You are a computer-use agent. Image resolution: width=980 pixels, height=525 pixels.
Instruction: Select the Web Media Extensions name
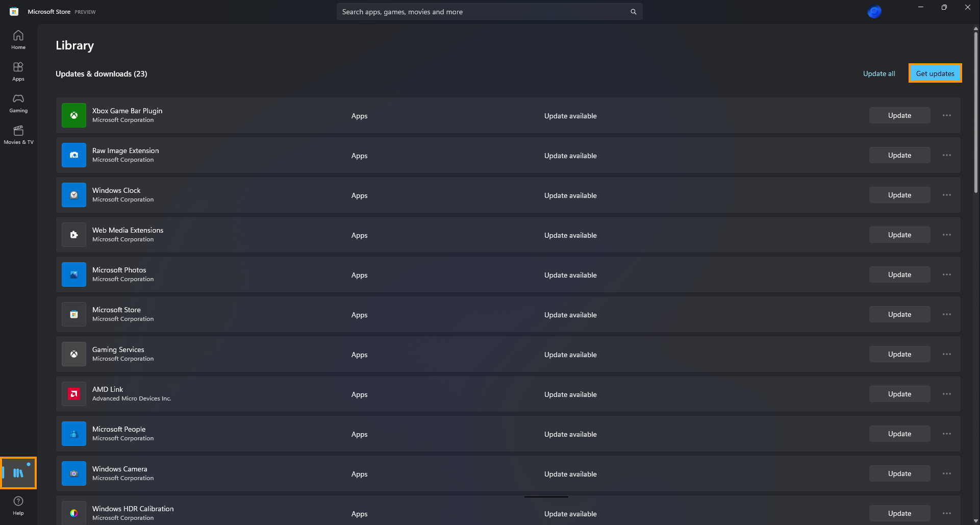tap(128, 230)
